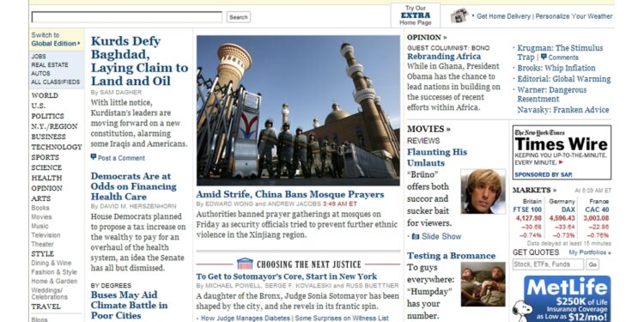Go to the SCIENCE section

46,167
